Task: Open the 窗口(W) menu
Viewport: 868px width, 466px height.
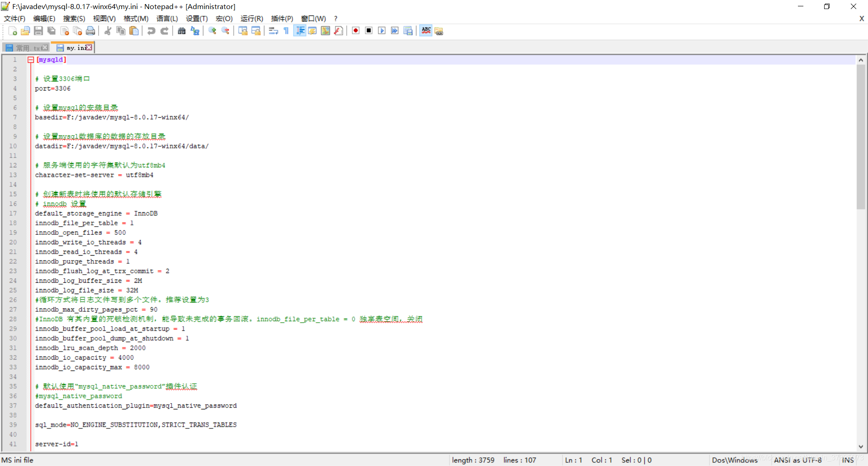Action: coord(314,19)
